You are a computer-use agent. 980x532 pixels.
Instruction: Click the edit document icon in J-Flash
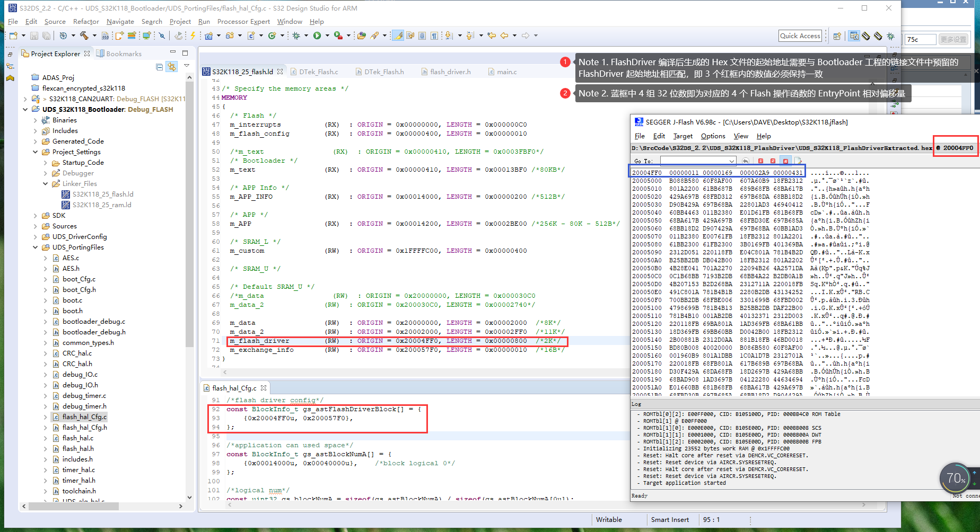(x=798, y=161)
